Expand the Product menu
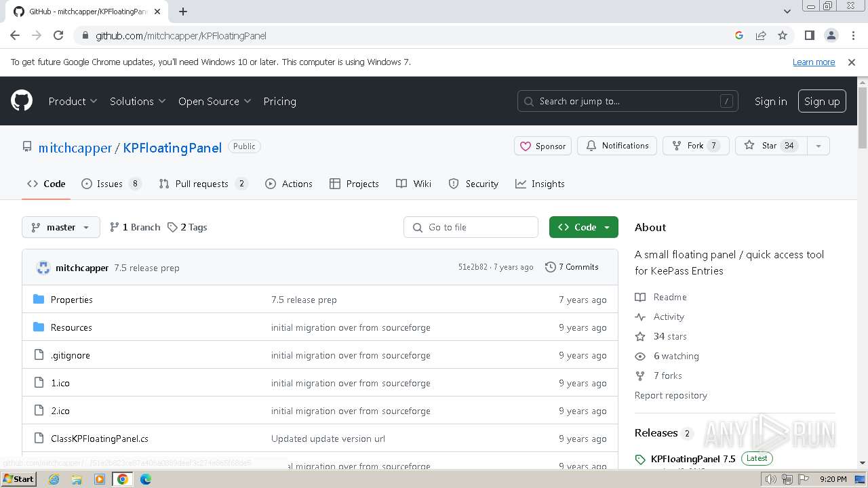 point(73,101)
